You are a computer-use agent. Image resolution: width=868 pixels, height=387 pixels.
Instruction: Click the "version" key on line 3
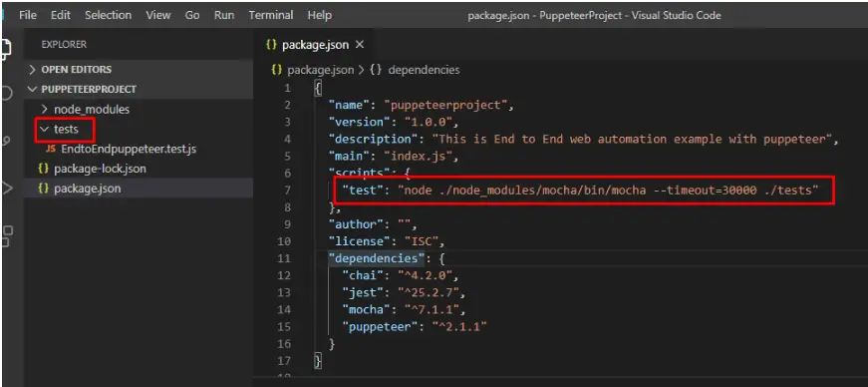click(359, 122)
